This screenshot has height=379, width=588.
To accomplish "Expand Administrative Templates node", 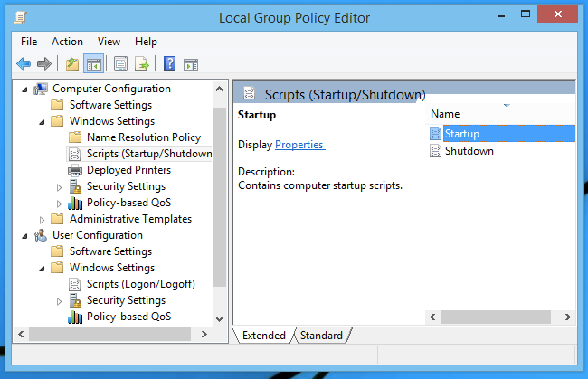I will pyautogui.click(x=42, y=219).
